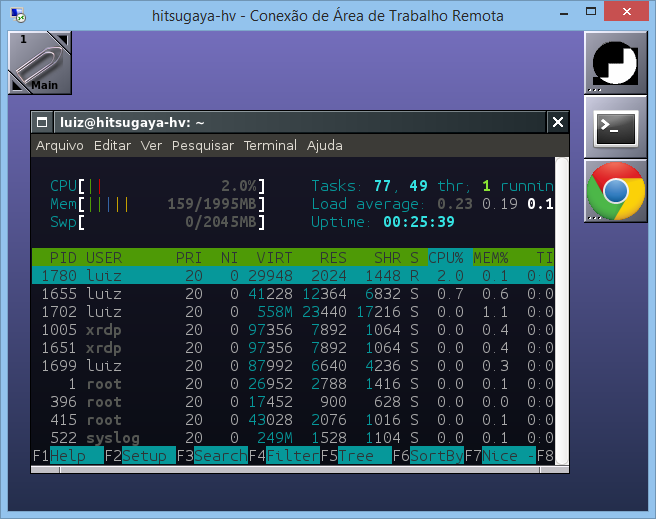Click the Mem usage meter bar

click(157, 204)
